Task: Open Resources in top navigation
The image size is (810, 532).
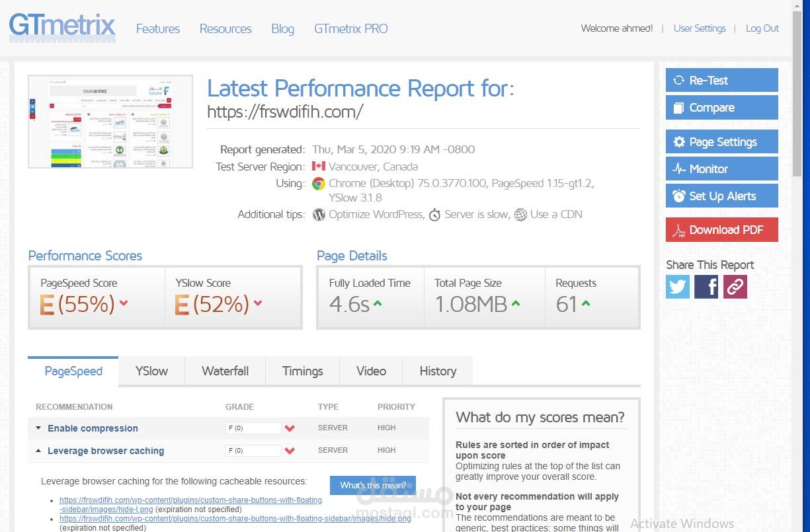Action: [225, 29]
